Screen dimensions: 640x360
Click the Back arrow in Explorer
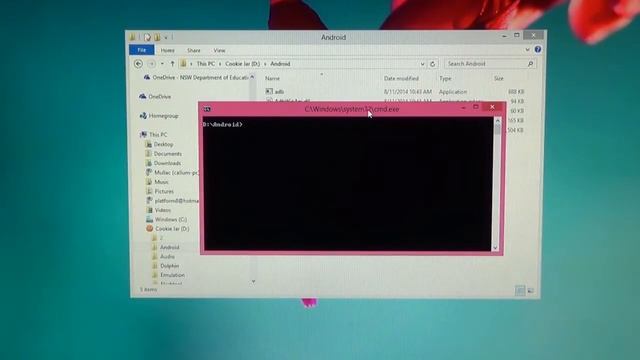[138, 64]
